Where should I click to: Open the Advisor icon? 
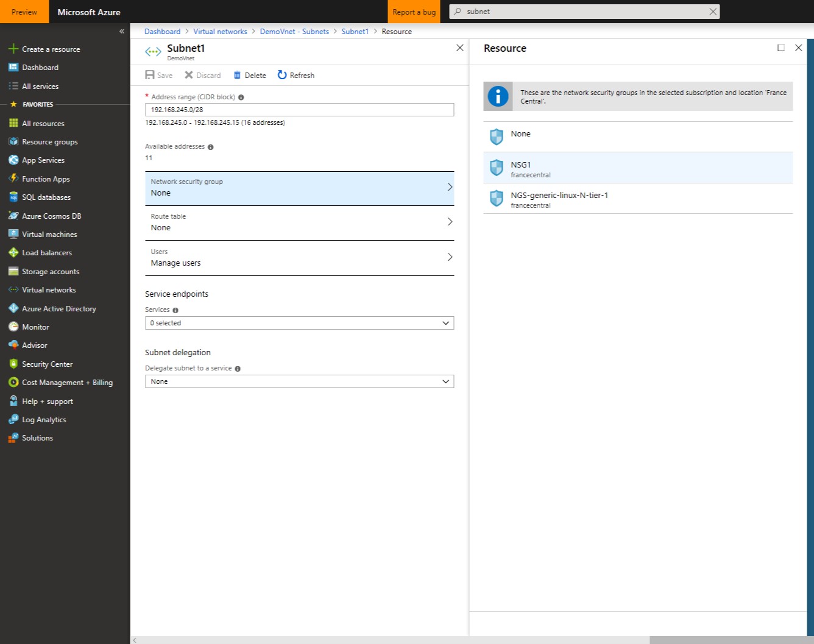click(13, 345)
